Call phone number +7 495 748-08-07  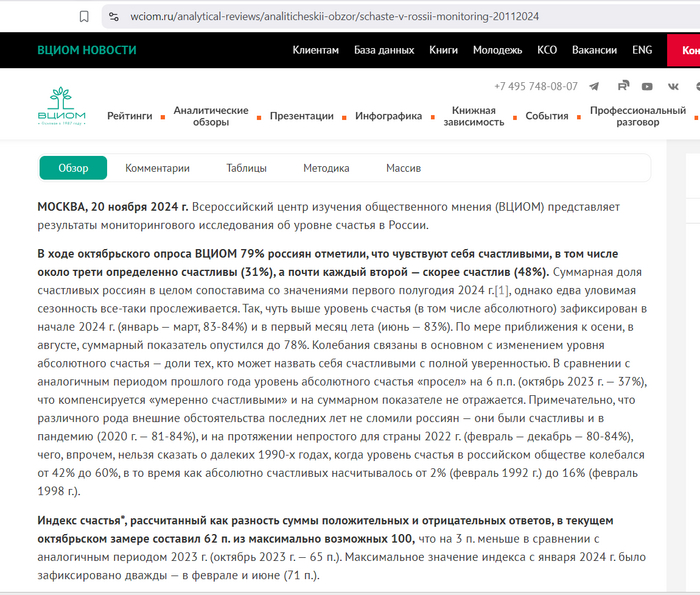[536, 86]
